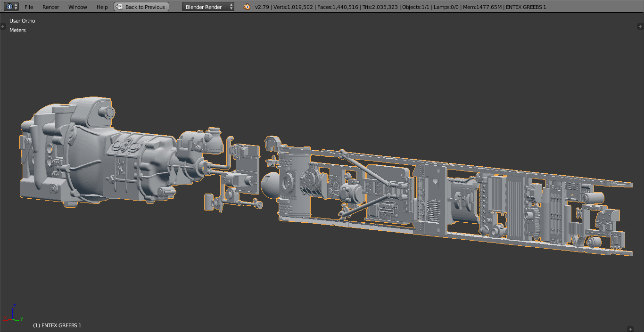Click the XYZ axis orientation gizmo

[13, 313]
